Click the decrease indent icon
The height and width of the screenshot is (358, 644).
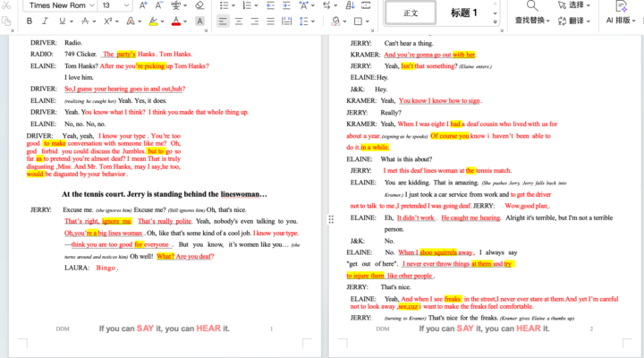click(271, 4)
